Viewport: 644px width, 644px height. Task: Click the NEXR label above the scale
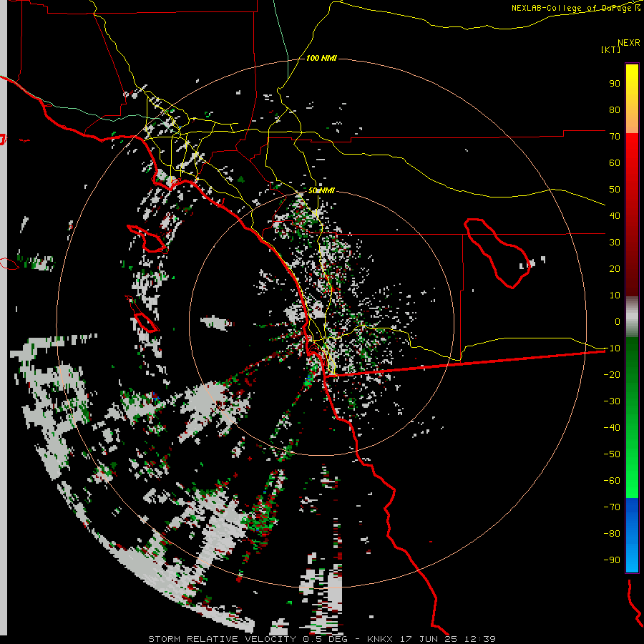coord(628,43)
